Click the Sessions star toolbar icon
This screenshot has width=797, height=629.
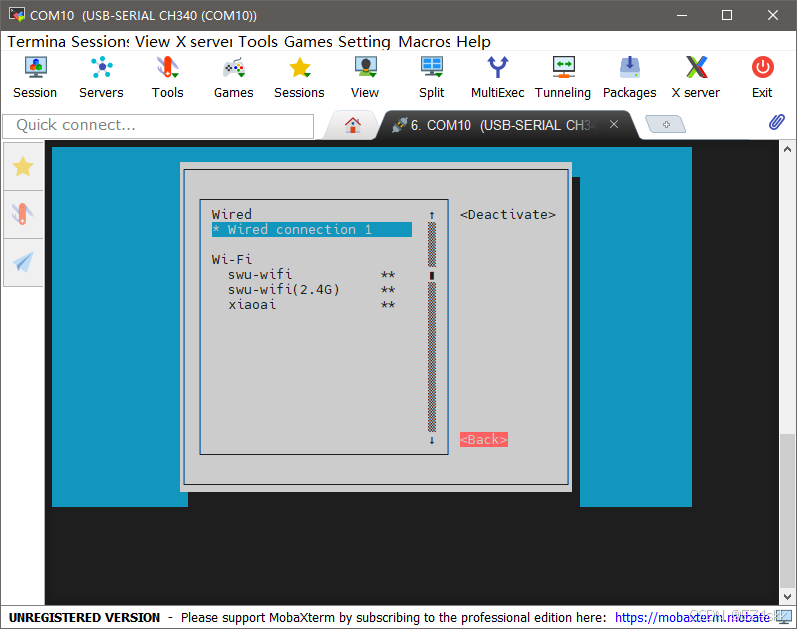tap(299, 77)
